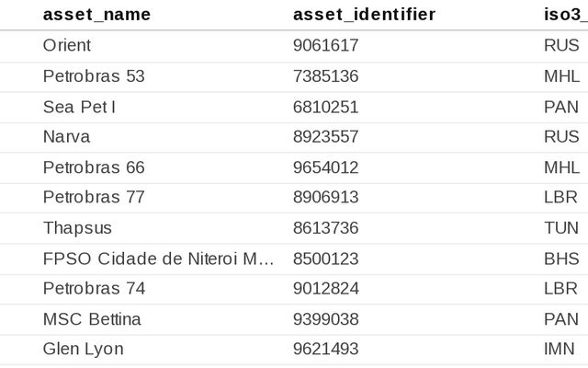Click the Petrobras 77 name cell
The height and width of the screenshot is (368, 588).
pos(94,198)
